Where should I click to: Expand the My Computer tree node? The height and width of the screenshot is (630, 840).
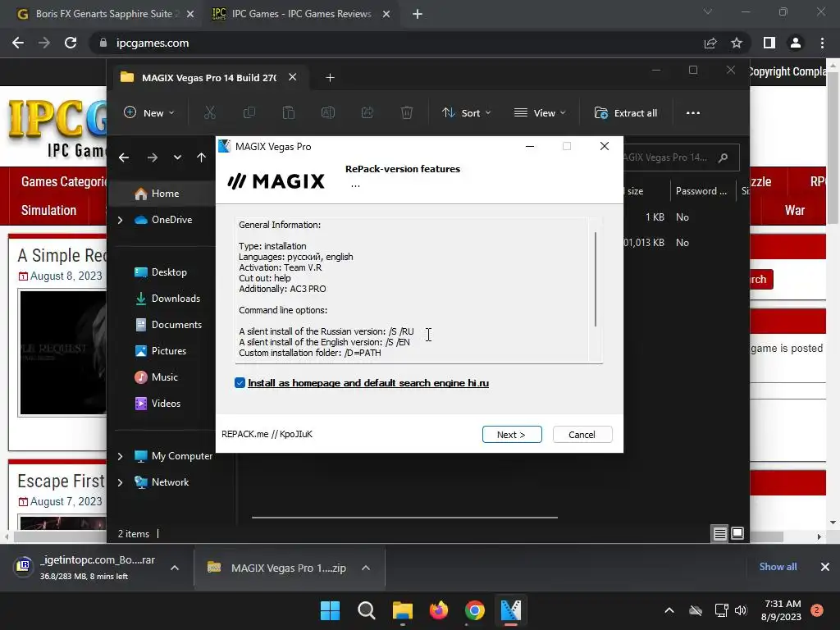point(120,456)
